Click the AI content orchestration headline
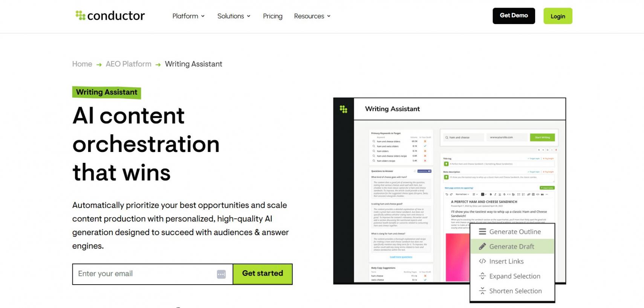Screen dimensions: 644x308 tap(146, 144)
